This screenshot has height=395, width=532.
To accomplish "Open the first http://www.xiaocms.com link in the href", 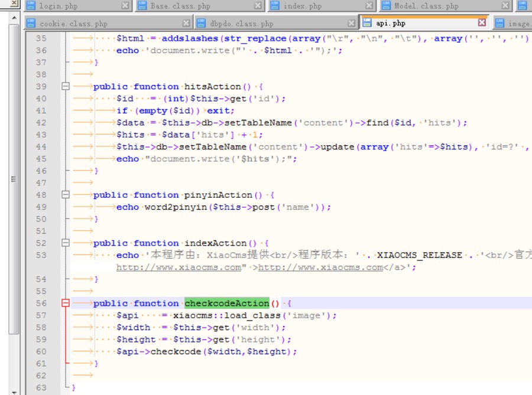I will coord(179,267).
